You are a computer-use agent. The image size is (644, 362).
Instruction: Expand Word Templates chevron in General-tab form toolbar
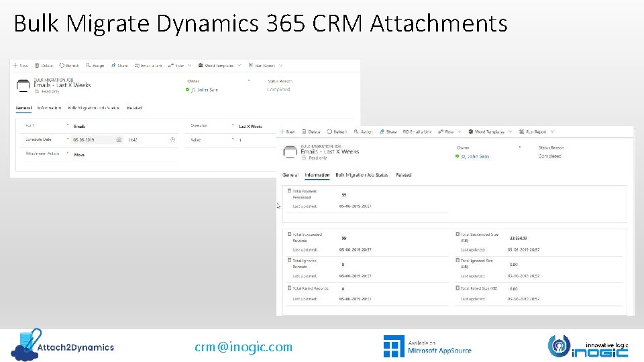(x=239, y=65)
